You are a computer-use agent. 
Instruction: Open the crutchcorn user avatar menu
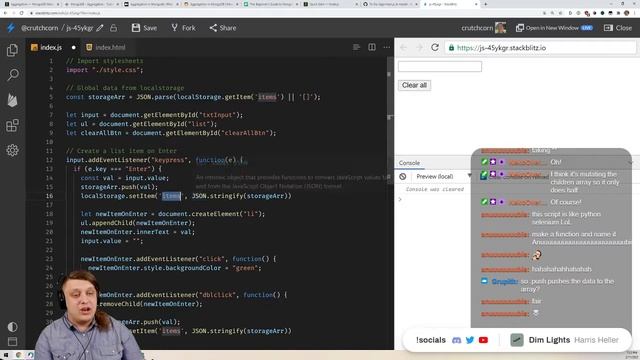pyautogui.click(x=500, y=28)
